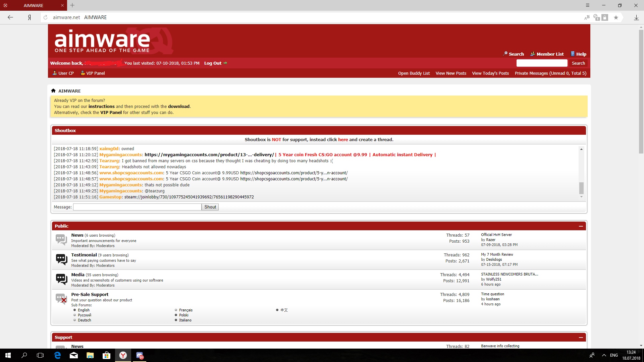The width and height of the screenshot is (644, 362).
Task: Collapse the Support forum section
Action: pos(582,337)
